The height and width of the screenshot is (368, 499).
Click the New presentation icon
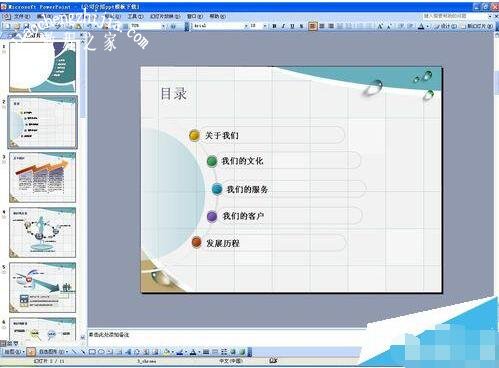(x=7, y=26)
